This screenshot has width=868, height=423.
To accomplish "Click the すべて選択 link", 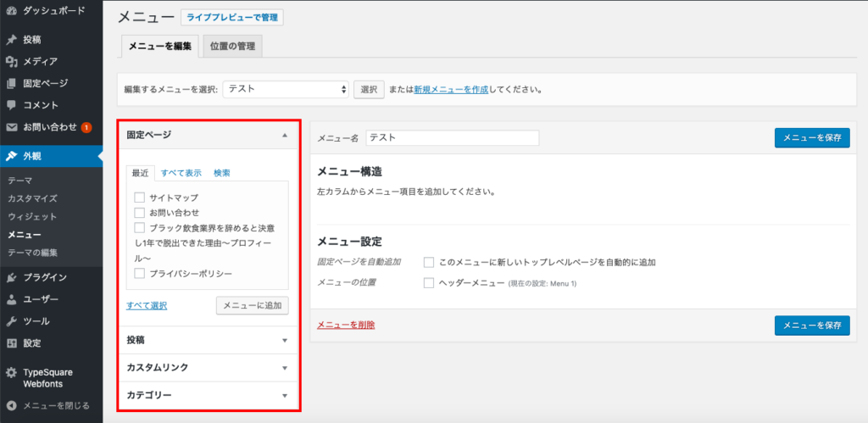I will click(x=147, y=306).
